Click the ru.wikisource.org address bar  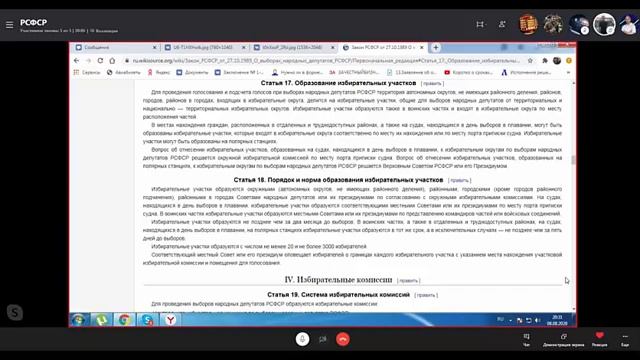327,60
